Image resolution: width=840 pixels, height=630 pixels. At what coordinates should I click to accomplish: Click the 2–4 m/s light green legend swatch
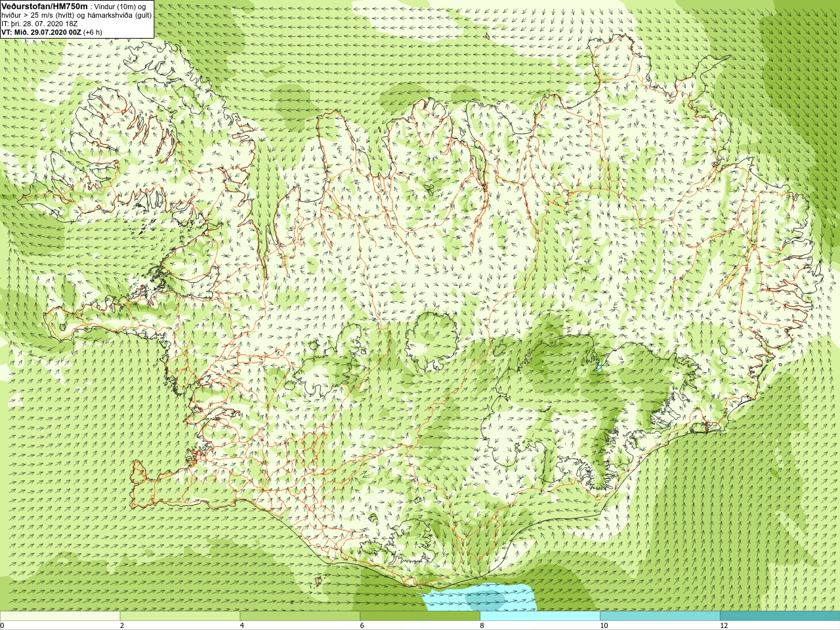(x=180, y=616)
